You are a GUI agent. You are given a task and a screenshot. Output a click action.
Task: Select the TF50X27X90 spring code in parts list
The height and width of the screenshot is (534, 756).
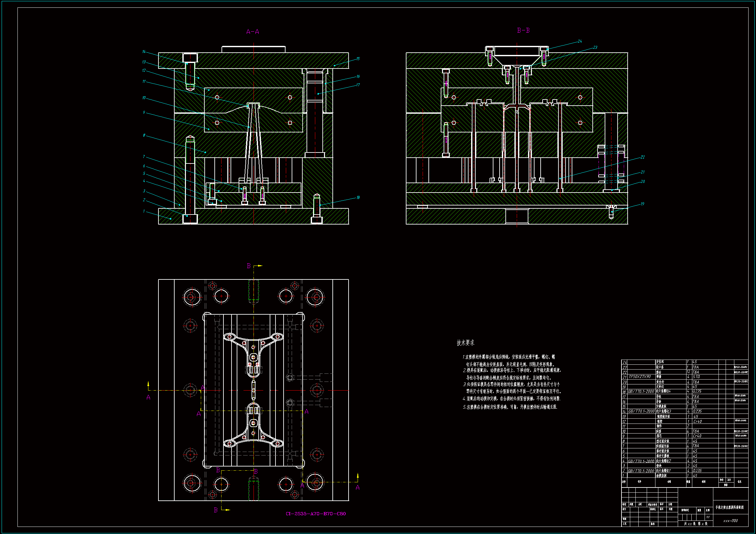pyautogui.click(x=640, y=377)
